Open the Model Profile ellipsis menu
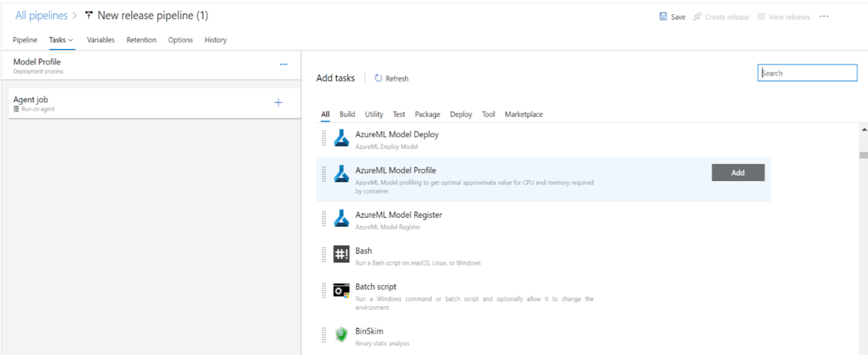The image size is (868, 355). [x=284, y=64]
